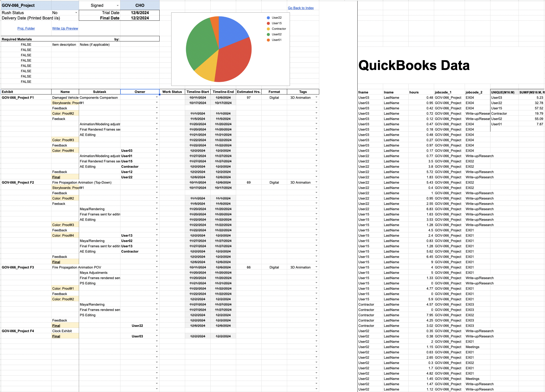Open the Proj. Folder link
Screen dimensions: 545x392
pos(26,28)
